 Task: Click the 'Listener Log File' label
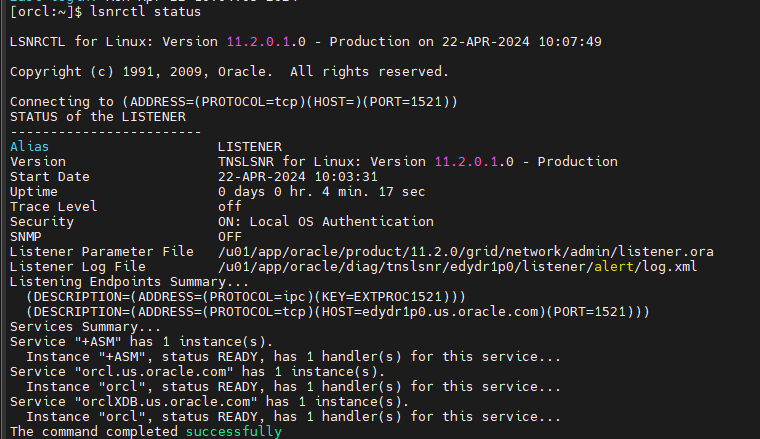pyautogui.click(x=78, y=267)
